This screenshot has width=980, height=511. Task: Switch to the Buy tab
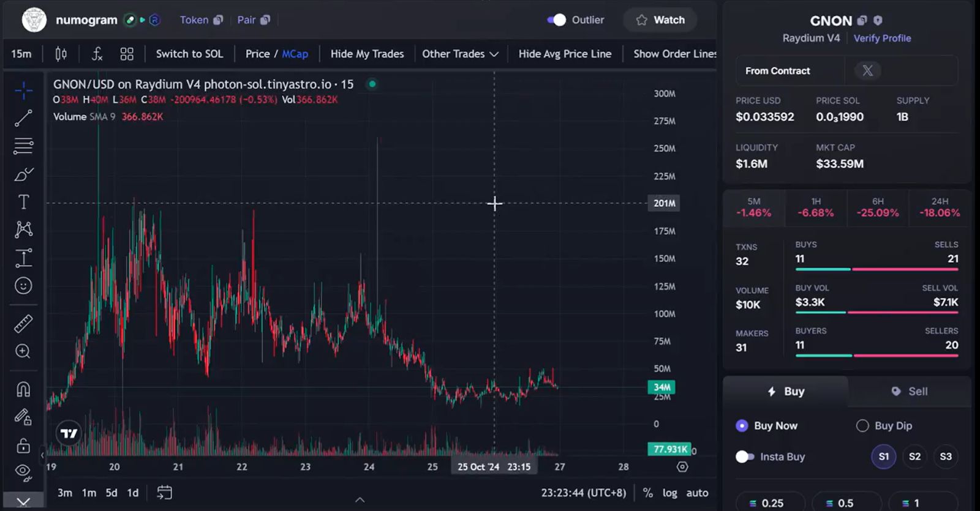(786, 392)
